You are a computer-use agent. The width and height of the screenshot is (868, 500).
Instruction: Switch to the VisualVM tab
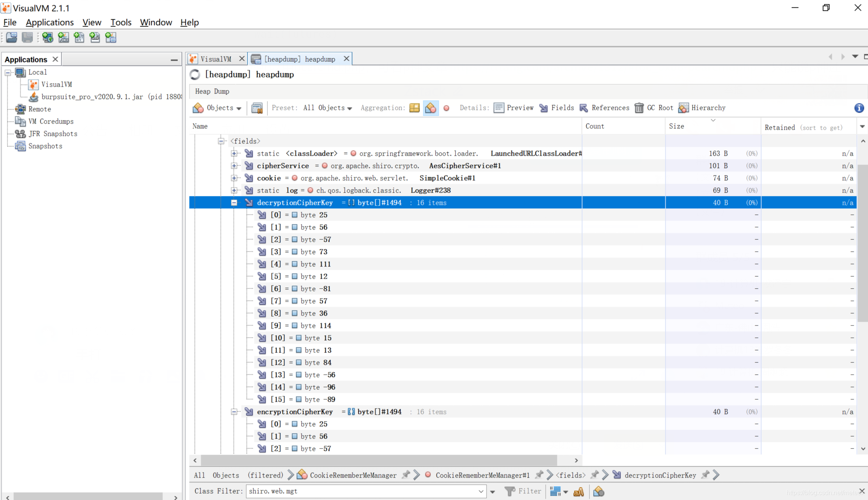(216, 59)
